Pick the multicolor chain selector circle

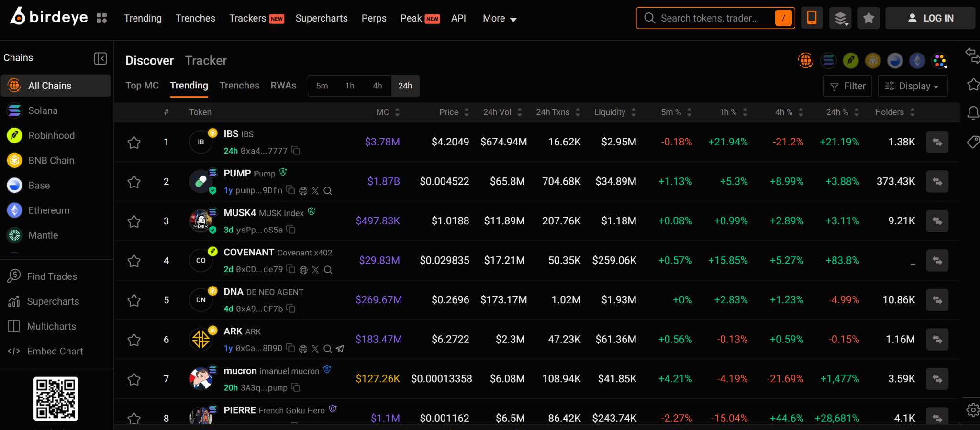[940, 61]
